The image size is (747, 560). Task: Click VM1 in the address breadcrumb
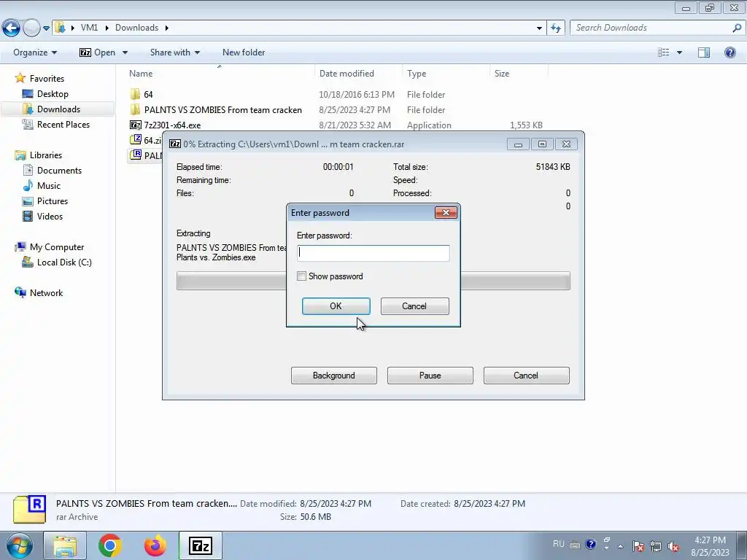click(89, 28)
